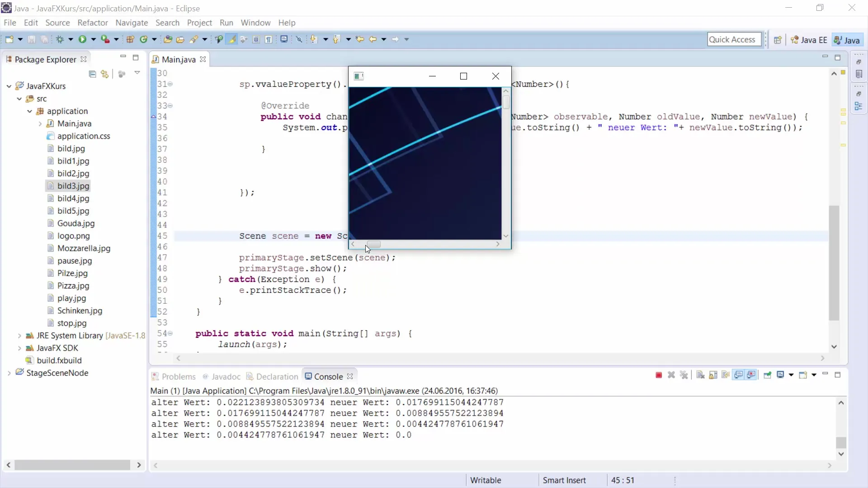Screen dimensions: 868x488
Task: Click the Display Selected Console monitor icon
Action: tap(780, 375)
